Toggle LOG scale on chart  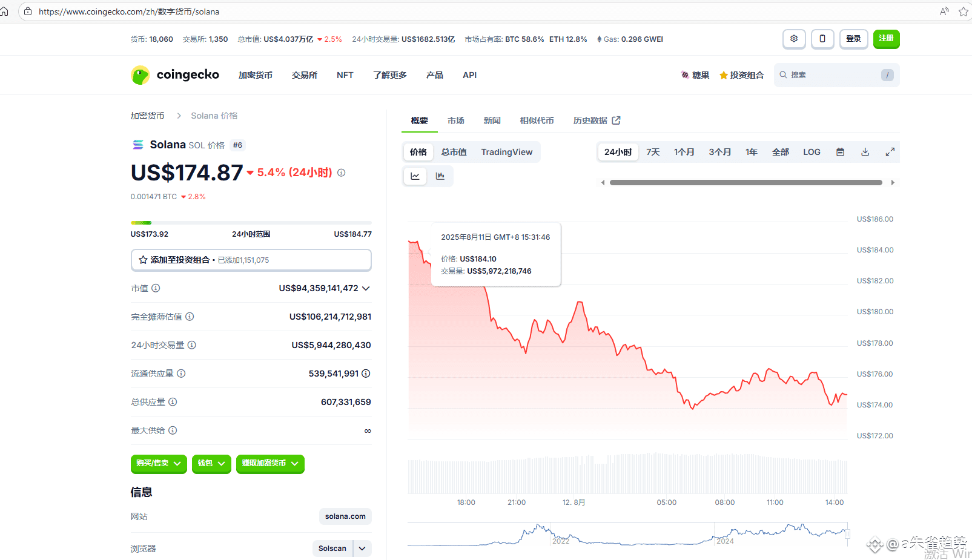pyautogui.click(x=812, y=152)
